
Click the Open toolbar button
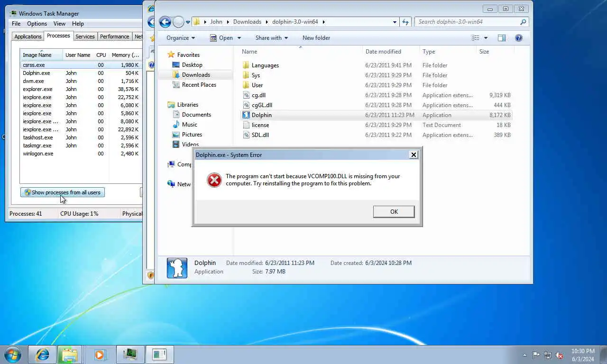pyautogui.click(x=222, y=38)
